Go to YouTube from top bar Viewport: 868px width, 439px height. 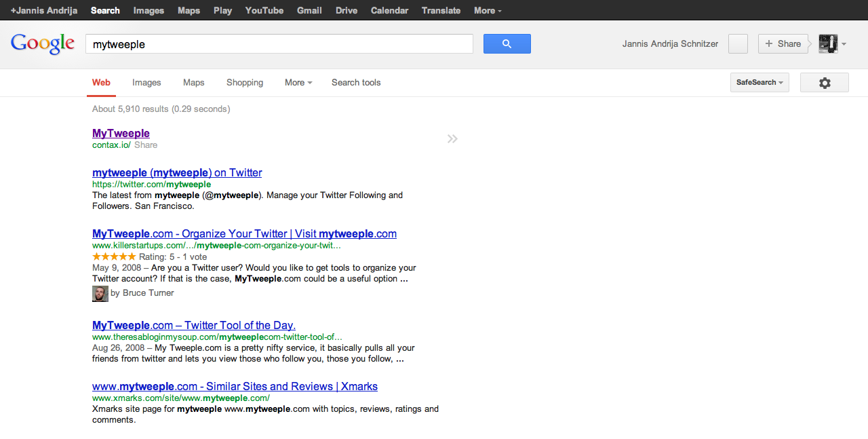[x=264, y=10]
